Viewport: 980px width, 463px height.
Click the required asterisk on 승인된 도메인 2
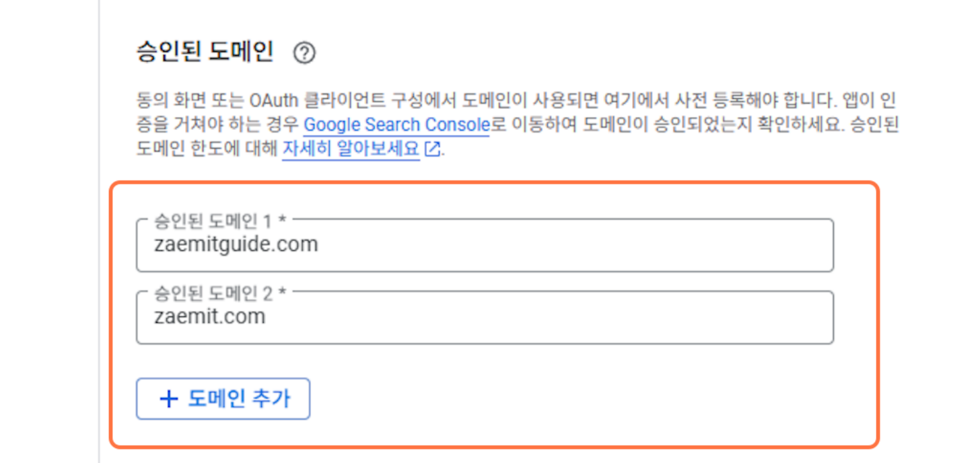point(283,293)
